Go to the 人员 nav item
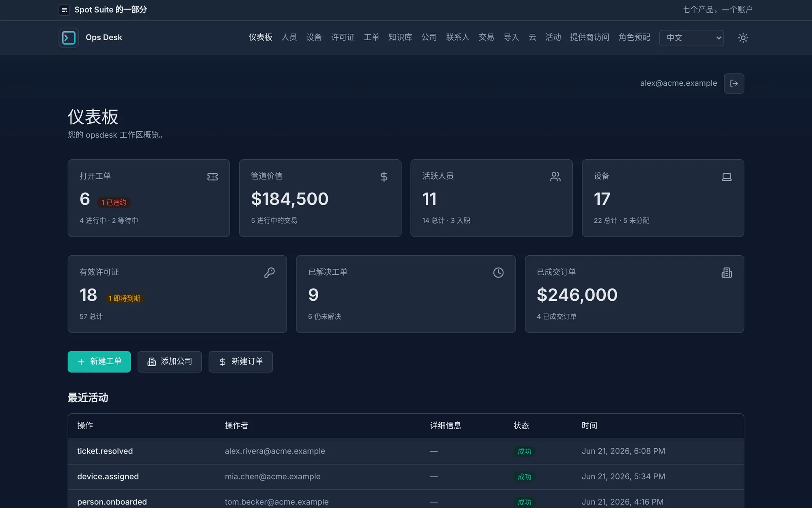The image size is (812, 508). point(289,37)
